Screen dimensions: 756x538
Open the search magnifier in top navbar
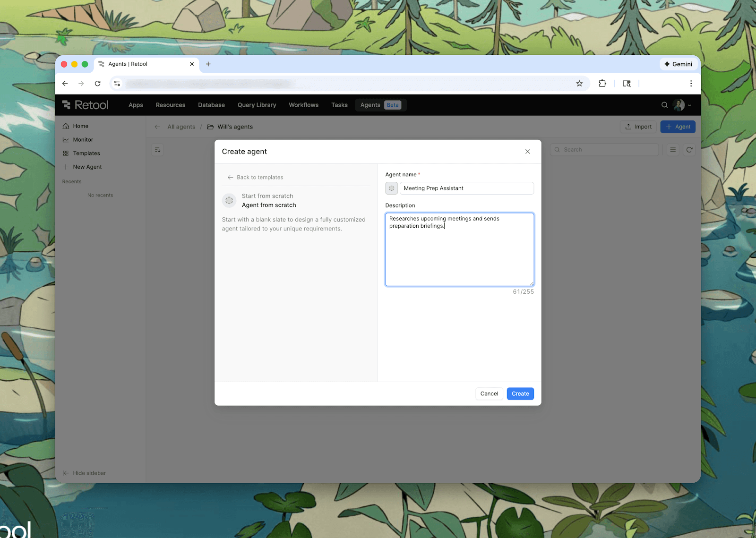coord(664,105)
